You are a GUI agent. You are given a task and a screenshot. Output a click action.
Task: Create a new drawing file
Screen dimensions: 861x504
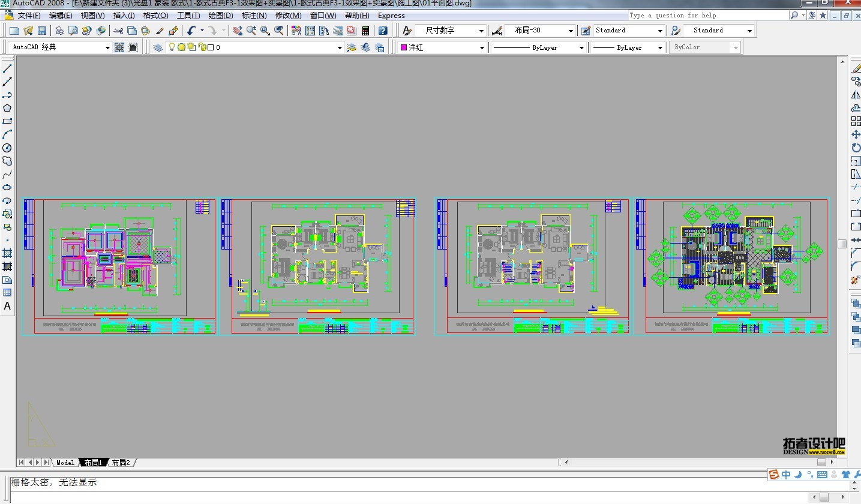coord(14,30)
